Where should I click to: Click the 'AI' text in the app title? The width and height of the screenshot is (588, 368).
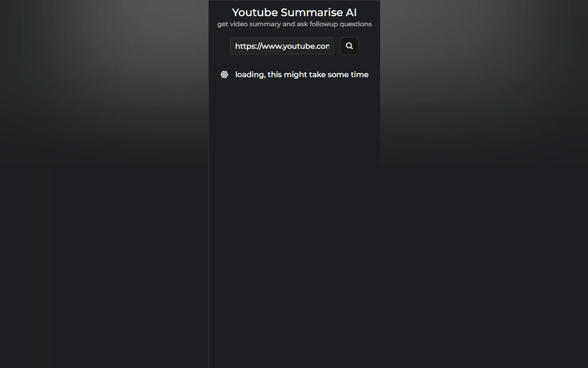(351, 13)
